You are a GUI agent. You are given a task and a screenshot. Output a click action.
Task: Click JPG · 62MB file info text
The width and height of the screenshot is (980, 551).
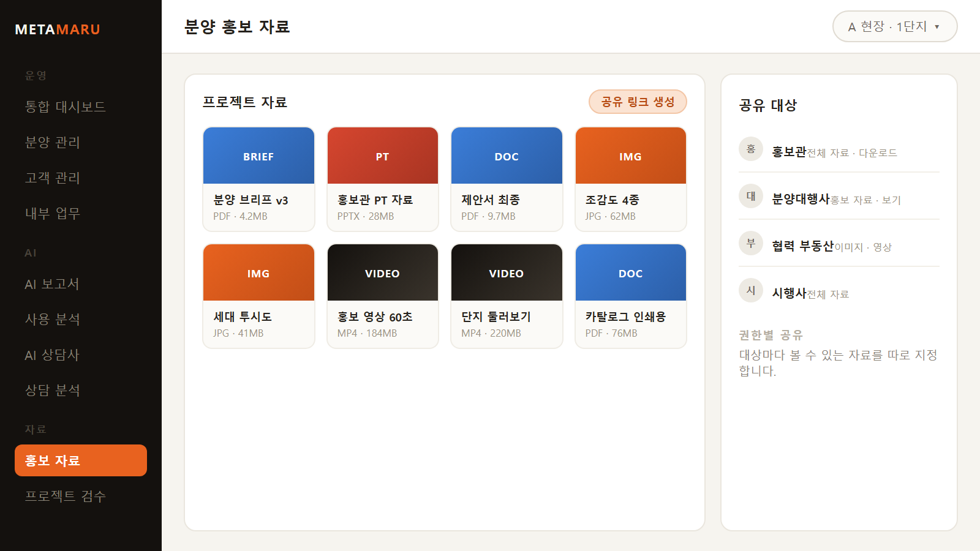[610, 216]
